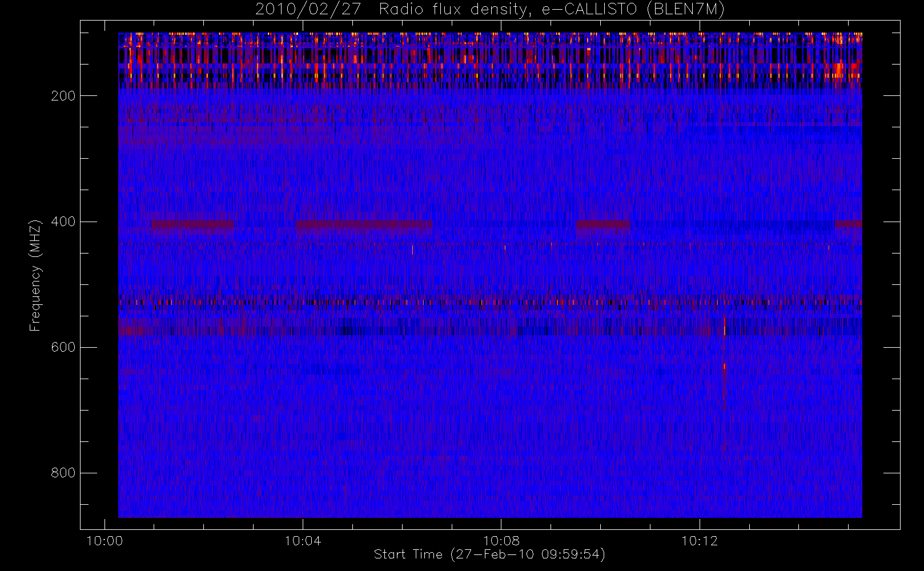This screenshot has height=571, width=924.
Task: Click the 'Frequency (MHZ)' axis label
Action: (x=35, y=275)
